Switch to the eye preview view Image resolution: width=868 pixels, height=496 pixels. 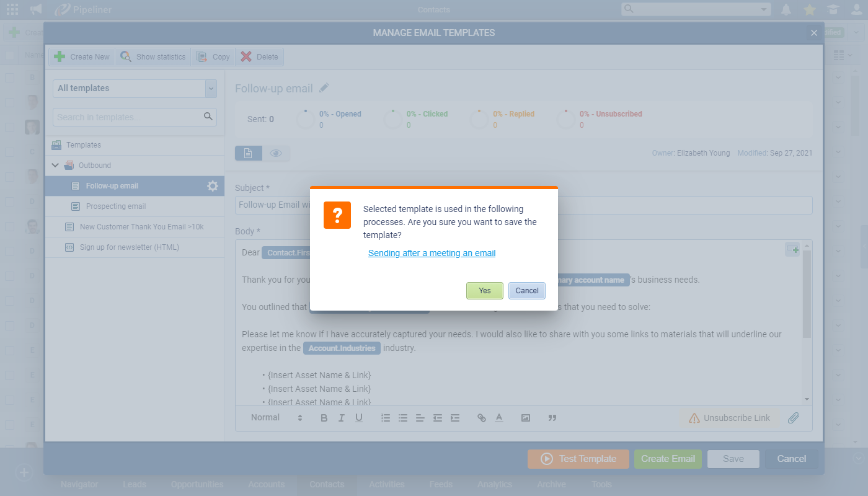(x=276, y=153)
